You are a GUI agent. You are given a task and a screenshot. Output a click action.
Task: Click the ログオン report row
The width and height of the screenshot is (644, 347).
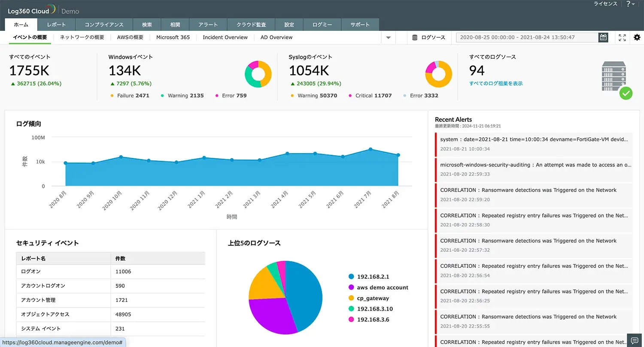[111, 272]
